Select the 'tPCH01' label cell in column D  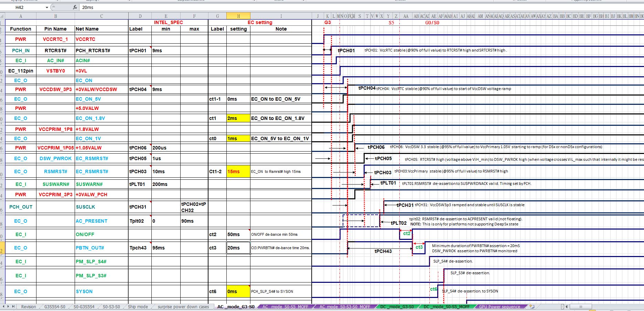(x=140, y=51)
